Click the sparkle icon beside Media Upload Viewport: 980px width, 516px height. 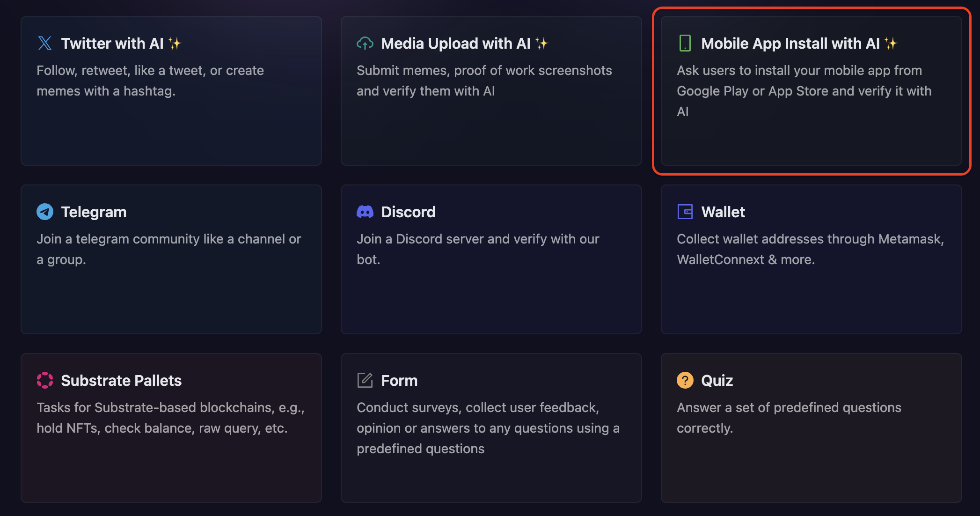542,44
